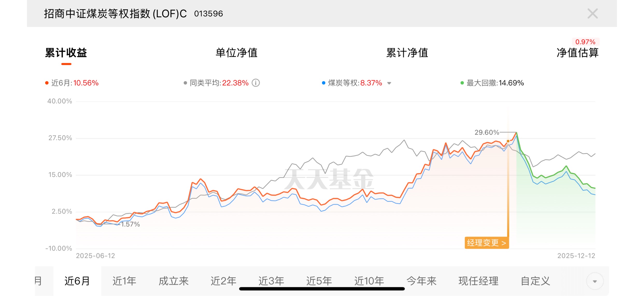
Task: Select the 累计收益 tab
Action: point(66,53)
